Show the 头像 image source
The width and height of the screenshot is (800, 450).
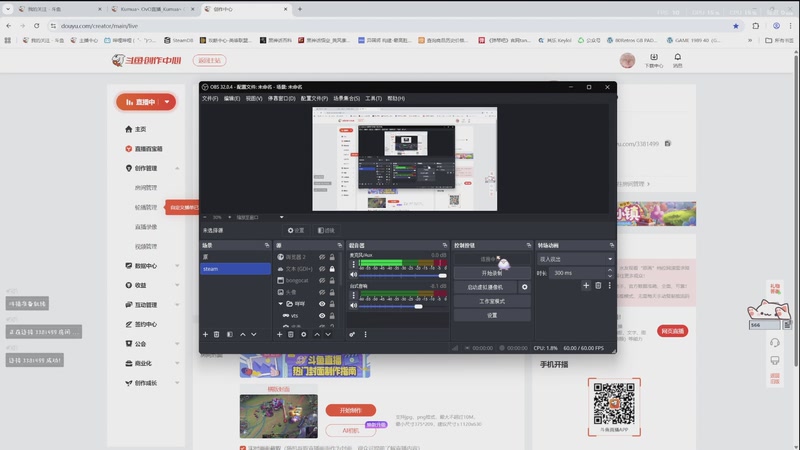322,292
